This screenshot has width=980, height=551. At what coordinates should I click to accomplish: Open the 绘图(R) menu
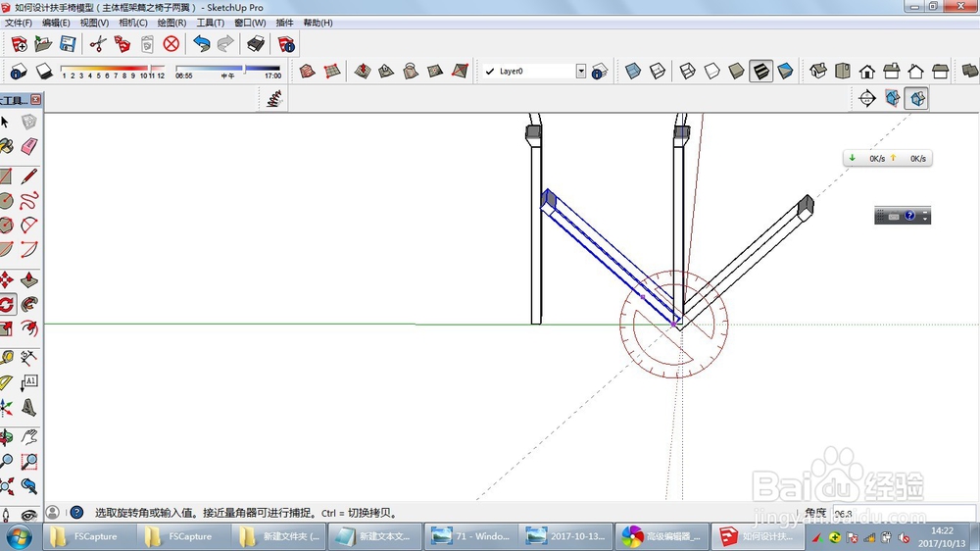[171, 23]
